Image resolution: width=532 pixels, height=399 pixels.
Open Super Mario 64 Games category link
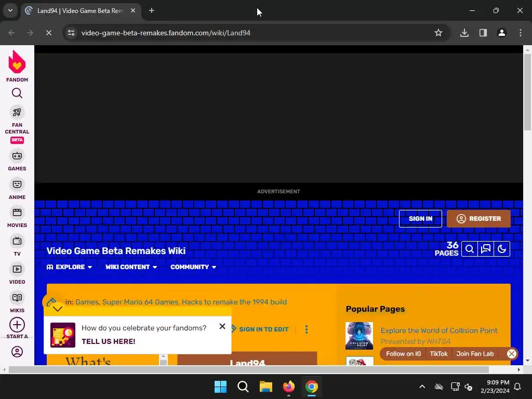pyautogui.click(x=140, y=302)
